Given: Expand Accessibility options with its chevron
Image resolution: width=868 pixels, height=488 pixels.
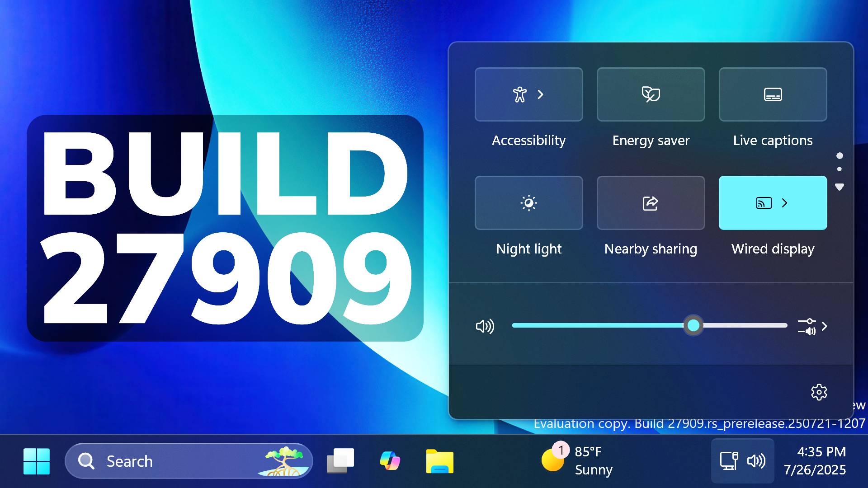Looking at the screenshot, I should 540,95.
